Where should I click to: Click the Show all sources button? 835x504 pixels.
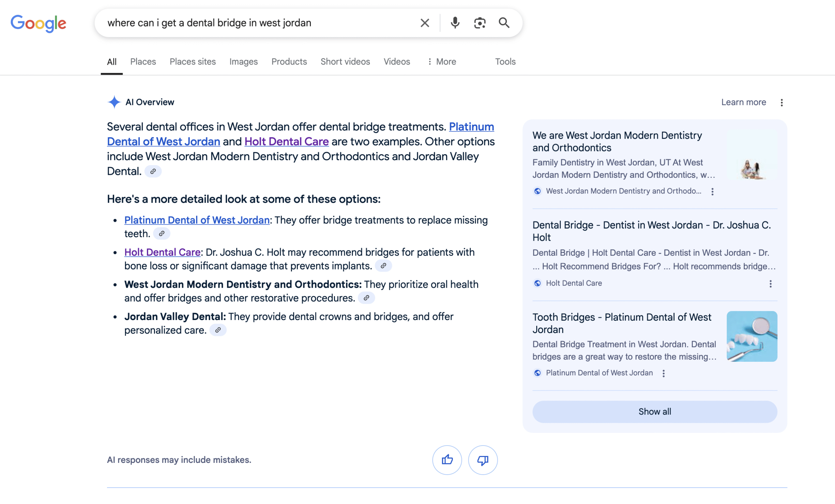[x=655, y=412]
